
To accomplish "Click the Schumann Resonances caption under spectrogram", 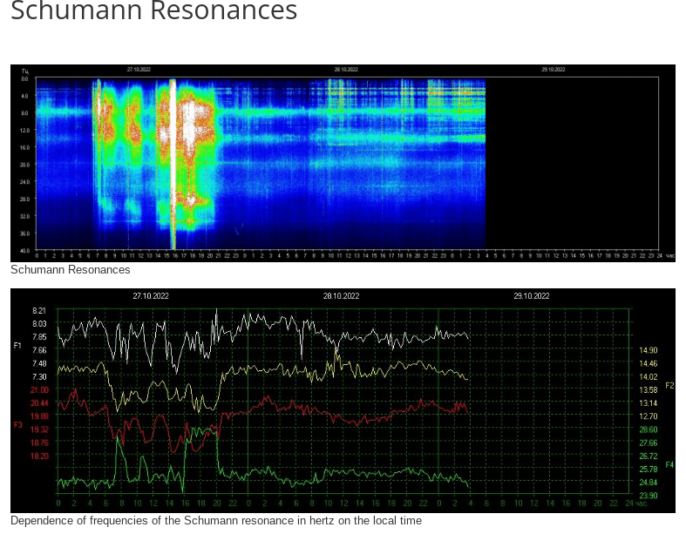I will pos(70,270).
